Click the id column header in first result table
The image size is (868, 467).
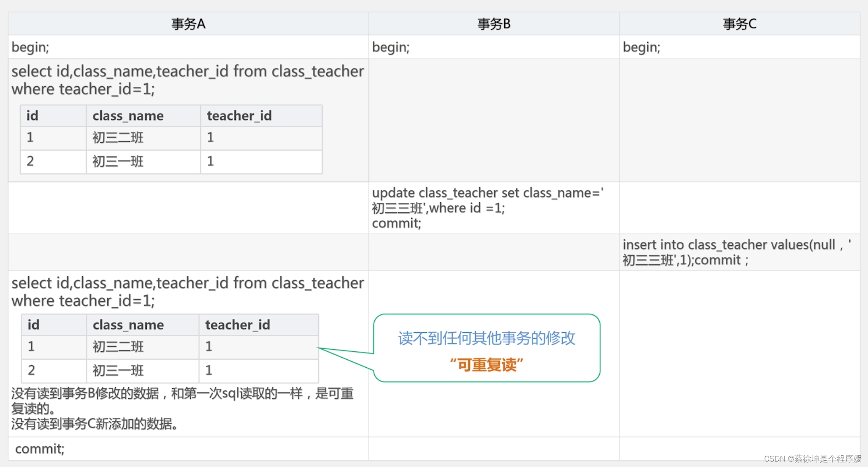(32, 115)
